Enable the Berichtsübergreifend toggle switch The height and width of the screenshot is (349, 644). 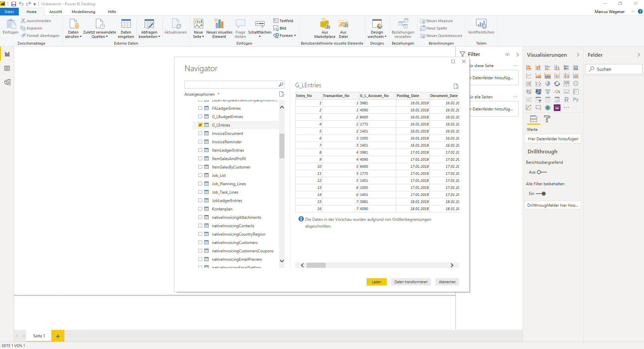point(542,172)
